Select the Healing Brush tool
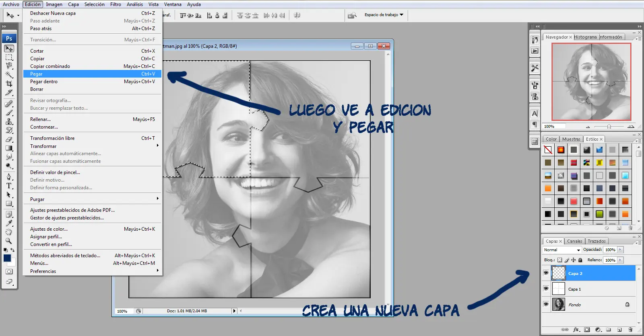Screen dimensions: 644x336 (x=9, y=104)
